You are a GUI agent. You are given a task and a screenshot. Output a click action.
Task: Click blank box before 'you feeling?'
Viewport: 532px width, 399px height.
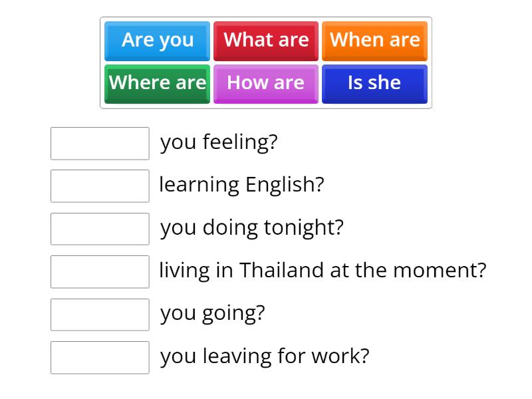click(100, 144)
